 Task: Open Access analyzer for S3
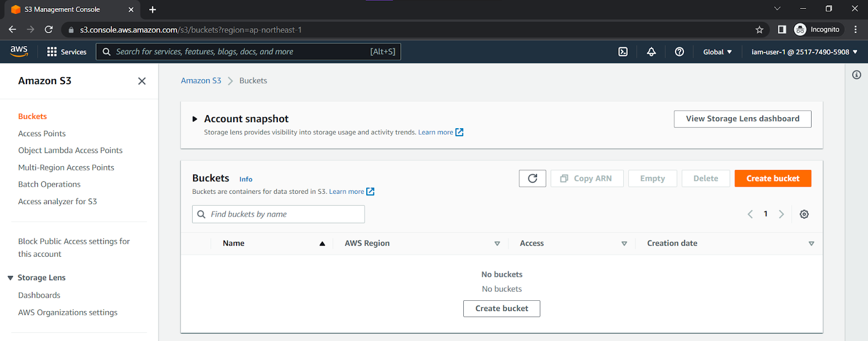(58, 201)
